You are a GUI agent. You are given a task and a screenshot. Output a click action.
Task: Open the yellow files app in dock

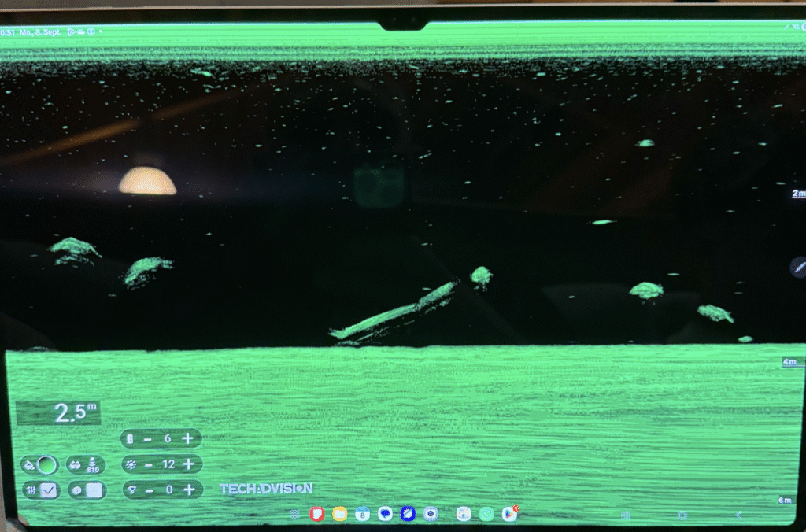click(340, 513)
